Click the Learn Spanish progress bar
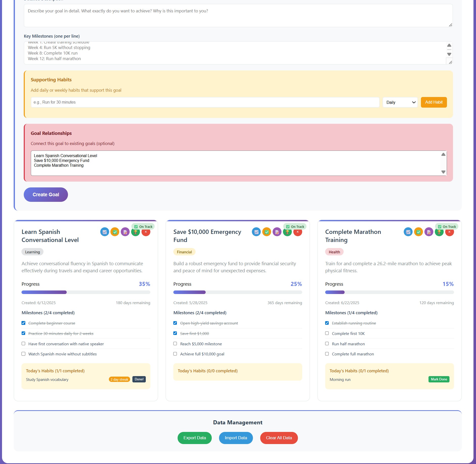This screenshot has width=476, height=464. [x=86, y=292]
